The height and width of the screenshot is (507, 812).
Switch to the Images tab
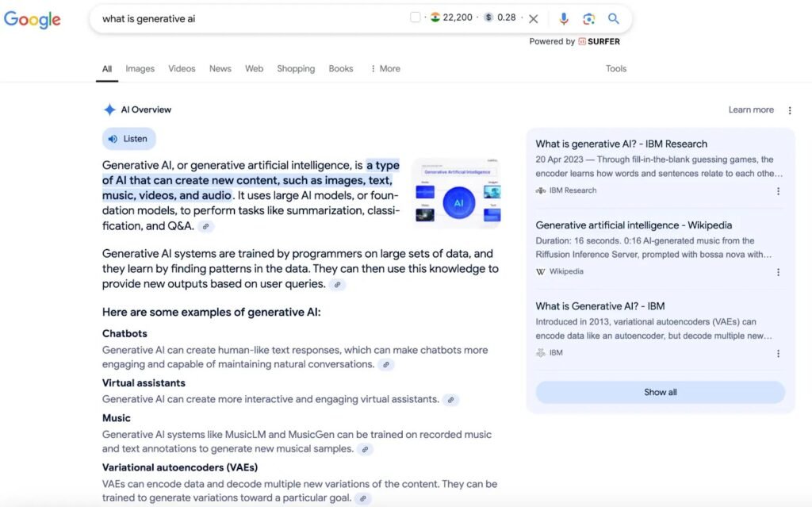pyautogui.click(x=140, y=68)
